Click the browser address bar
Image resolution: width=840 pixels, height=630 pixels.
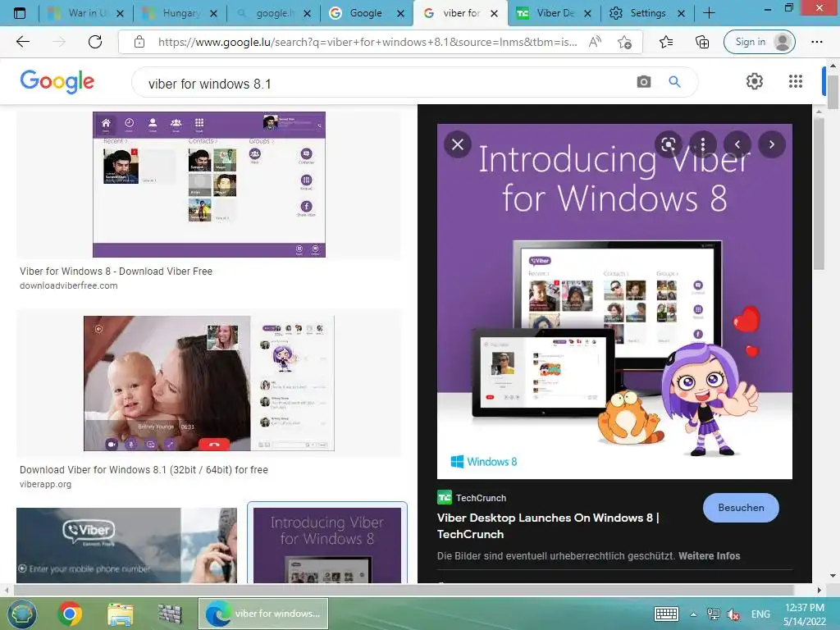tap(367, 42)
